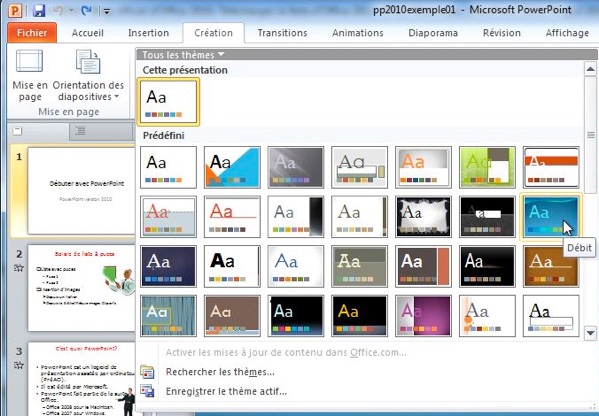Switch to the Insertion tab
Screen dimensions: 599x416
[149, 33]
